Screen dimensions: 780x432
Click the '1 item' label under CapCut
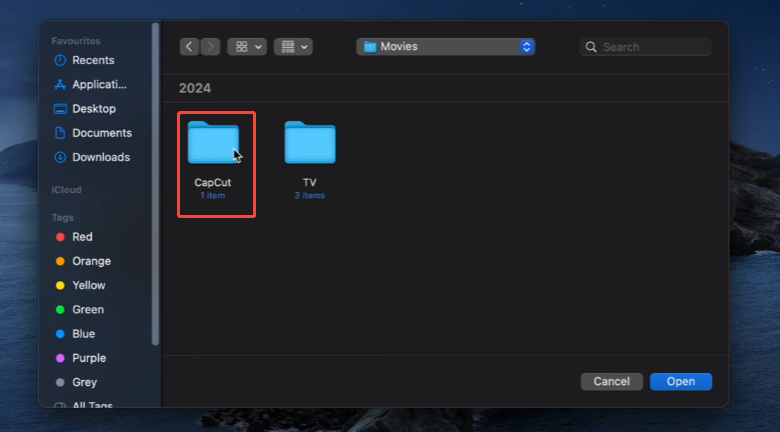click(213, 196)
